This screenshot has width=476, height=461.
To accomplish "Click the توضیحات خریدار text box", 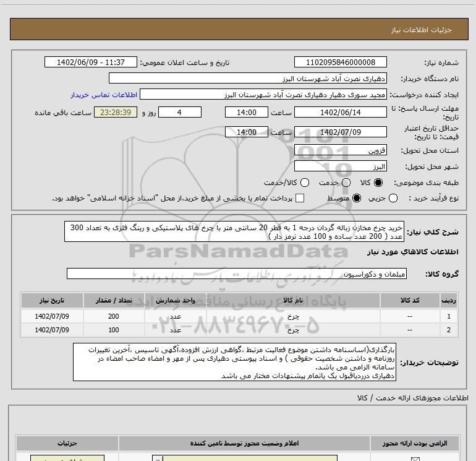I will click(x=234, y=362).
